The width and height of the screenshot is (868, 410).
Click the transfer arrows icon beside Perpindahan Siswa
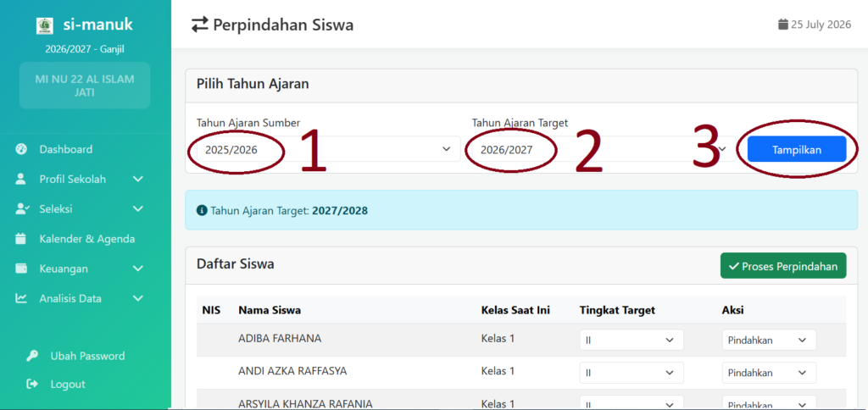pos(200,25)
